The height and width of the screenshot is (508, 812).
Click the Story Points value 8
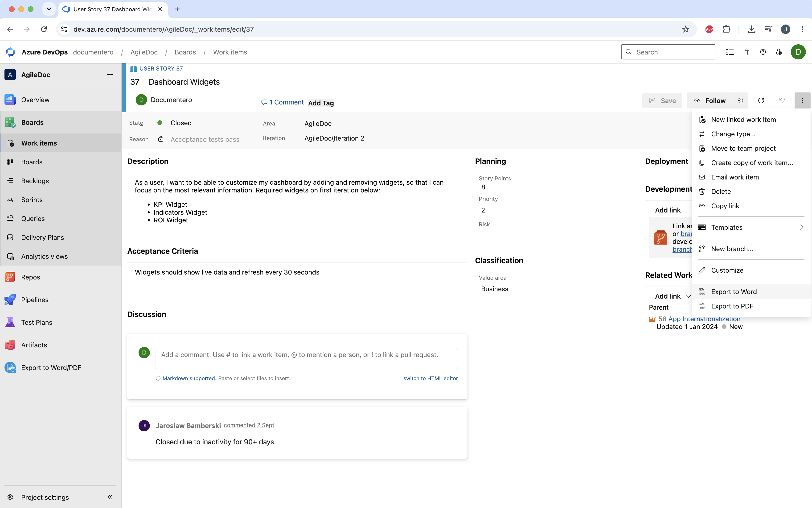click(483, 187)
